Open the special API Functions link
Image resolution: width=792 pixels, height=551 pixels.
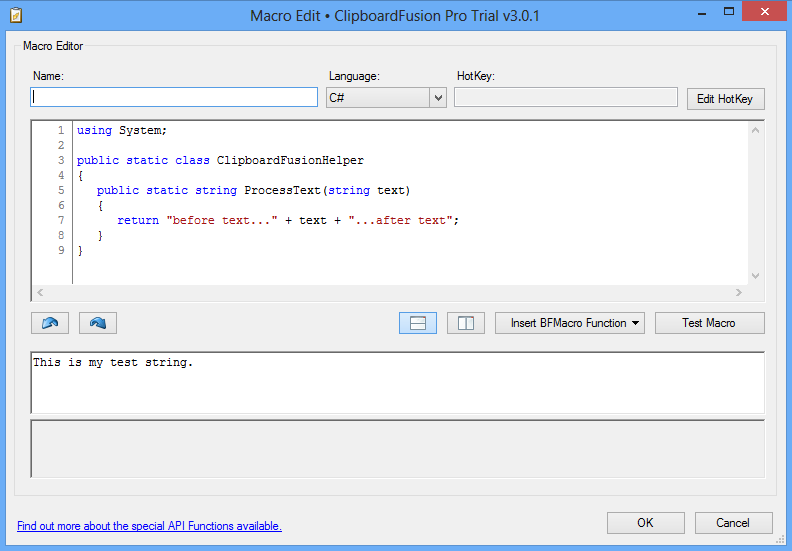[150, 526]
